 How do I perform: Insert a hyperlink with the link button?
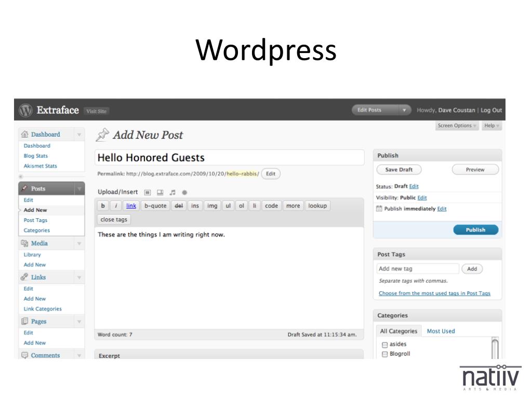pyautogui.click(x=131, y=206)
